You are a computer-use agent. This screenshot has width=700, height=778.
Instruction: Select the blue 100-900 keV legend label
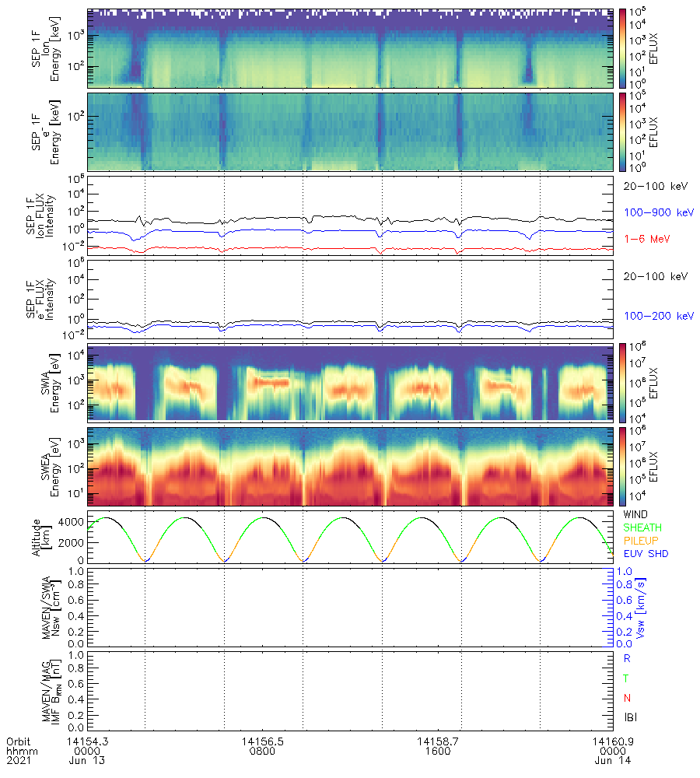(x=653, y=212)
